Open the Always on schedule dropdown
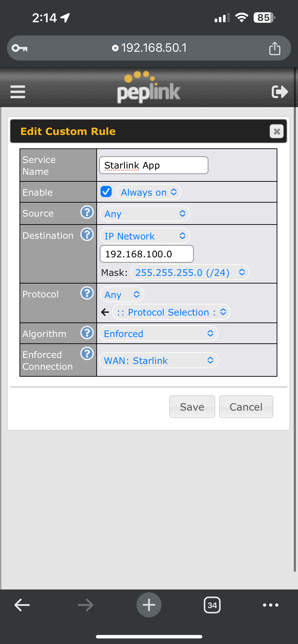The image size is (298, 644). (x=149, y=192)
